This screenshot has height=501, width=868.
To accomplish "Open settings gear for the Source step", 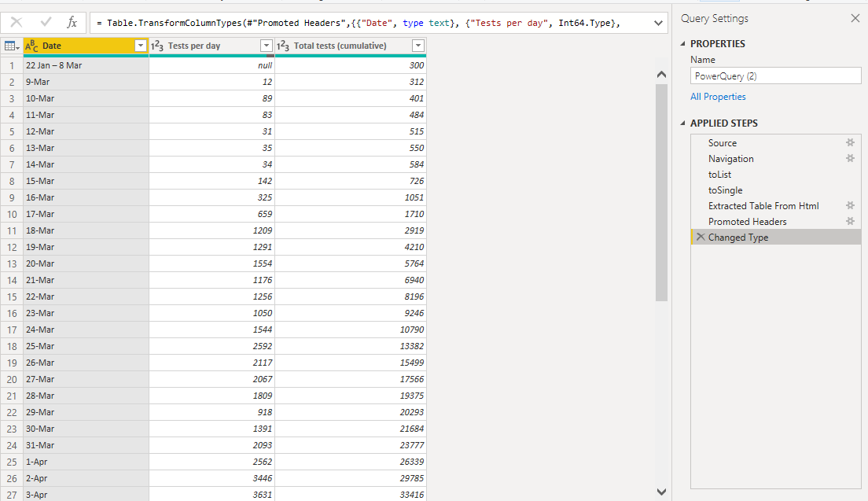I will pos(851,142).
